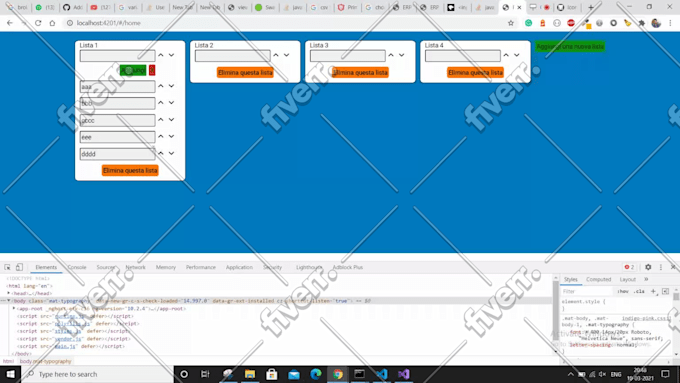Open the Network tab in DevTools
This screenshot has height=383, width=680.
[x=135, y=267]
